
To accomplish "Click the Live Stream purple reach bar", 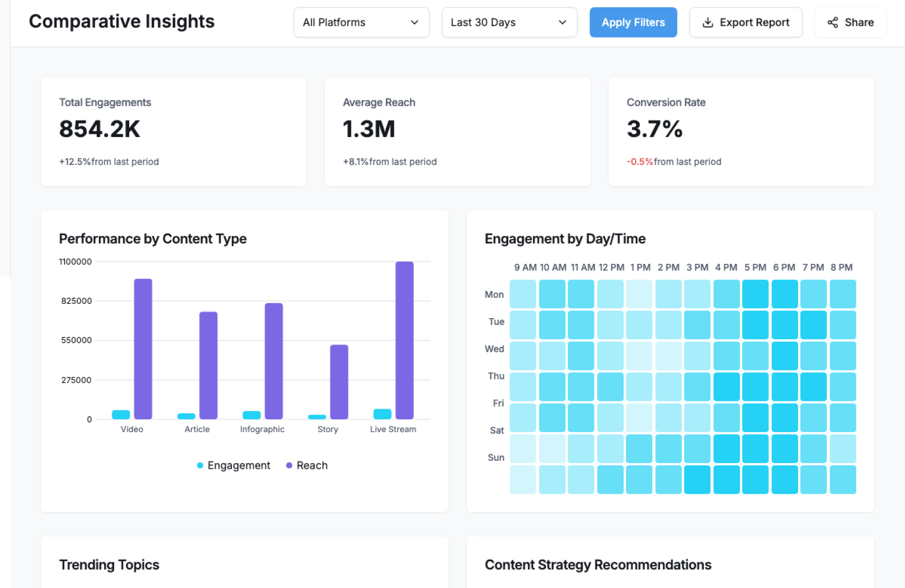I will tap(404, 340).
